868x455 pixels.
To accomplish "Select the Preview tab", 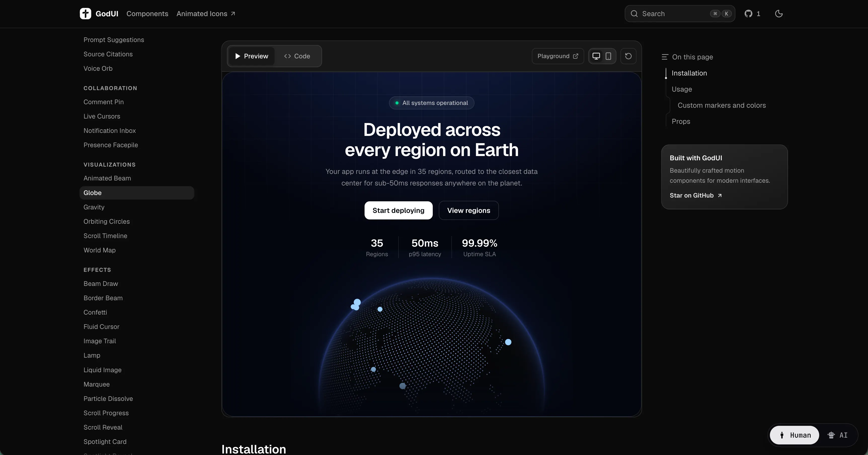I will (251, 56).
